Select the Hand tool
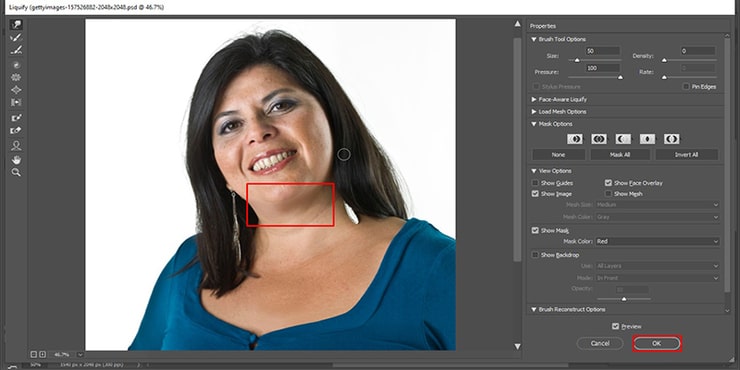Screen dimensions: 740x370 pos(16,160)
